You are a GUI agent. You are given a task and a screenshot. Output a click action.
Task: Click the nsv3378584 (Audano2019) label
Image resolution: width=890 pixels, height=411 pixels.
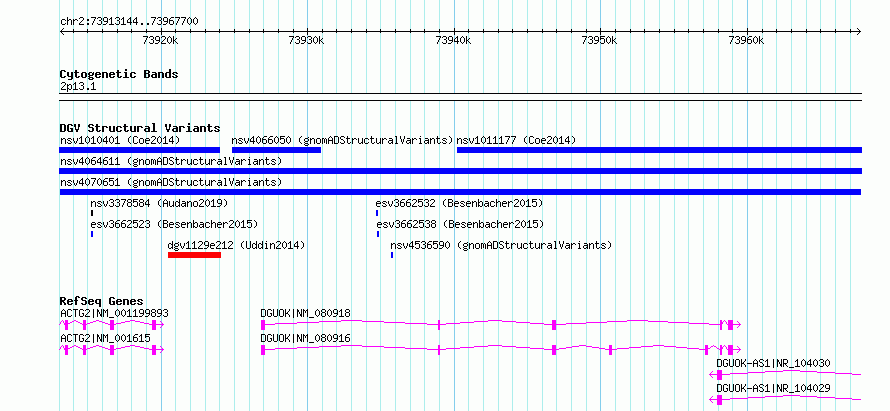(159, 203)
